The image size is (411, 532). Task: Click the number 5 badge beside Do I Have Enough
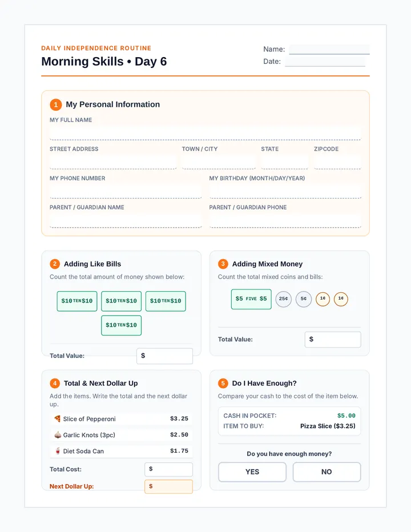[x=223, y=384]
